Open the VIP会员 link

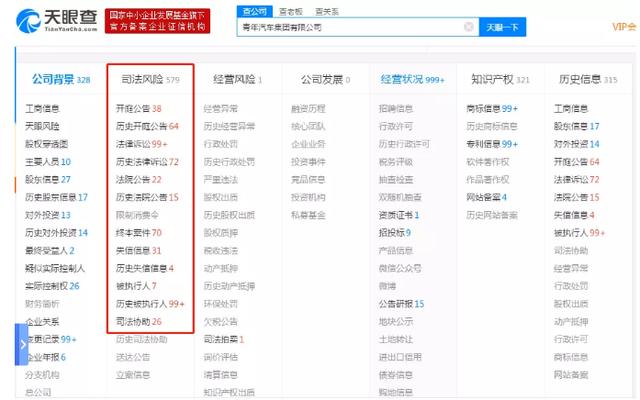point(624,27)
